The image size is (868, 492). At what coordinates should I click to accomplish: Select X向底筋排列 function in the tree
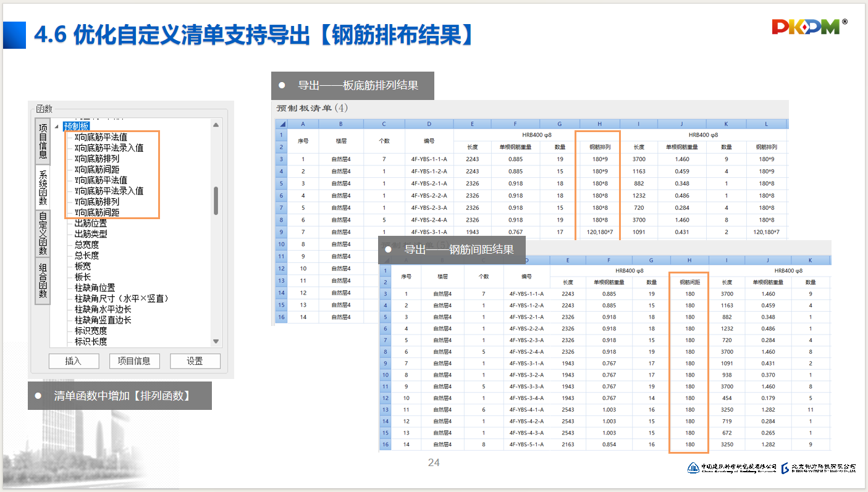(96, 159)
